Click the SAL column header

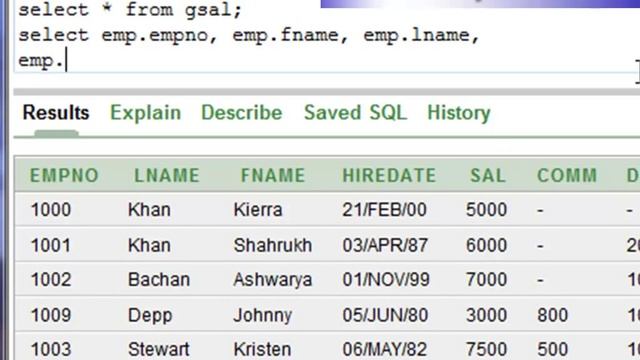pyautogui.click(x=488, y=176)
